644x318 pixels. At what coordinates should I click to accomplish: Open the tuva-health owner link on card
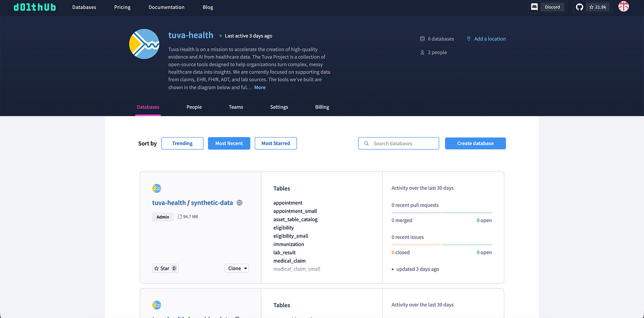pos(169,203)
